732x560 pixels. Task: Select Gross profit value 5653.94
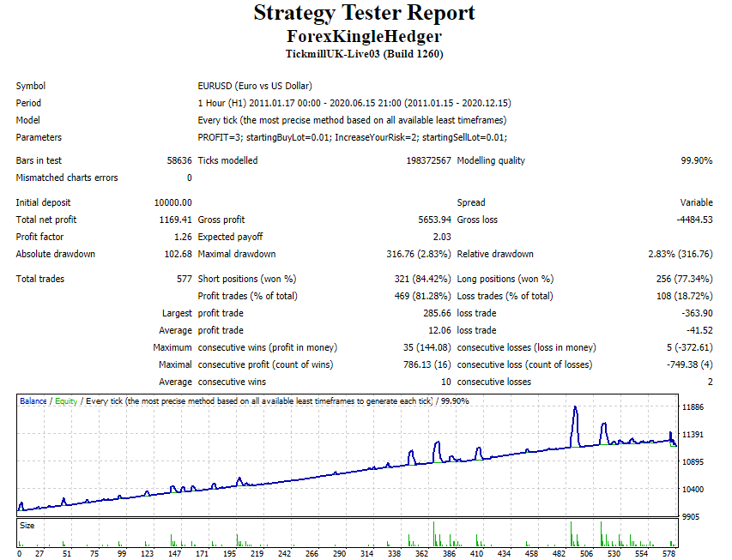pos(434,220)
